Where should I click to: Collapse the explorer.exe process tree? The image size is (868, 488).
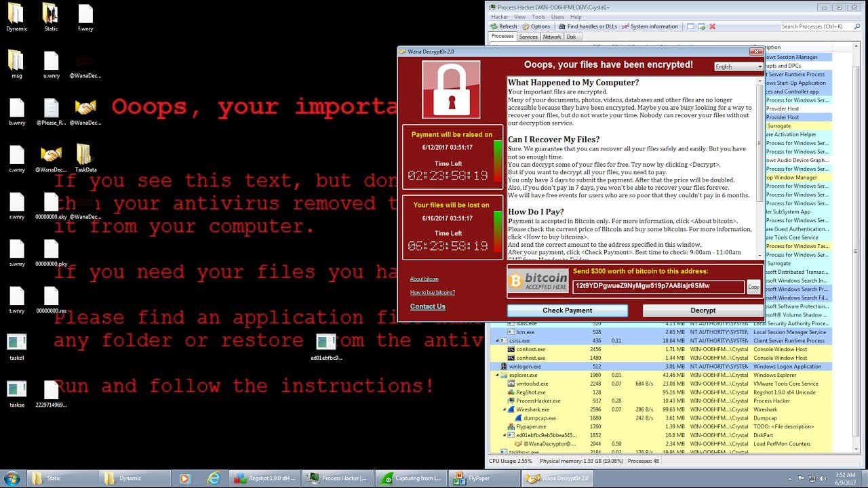498,375
